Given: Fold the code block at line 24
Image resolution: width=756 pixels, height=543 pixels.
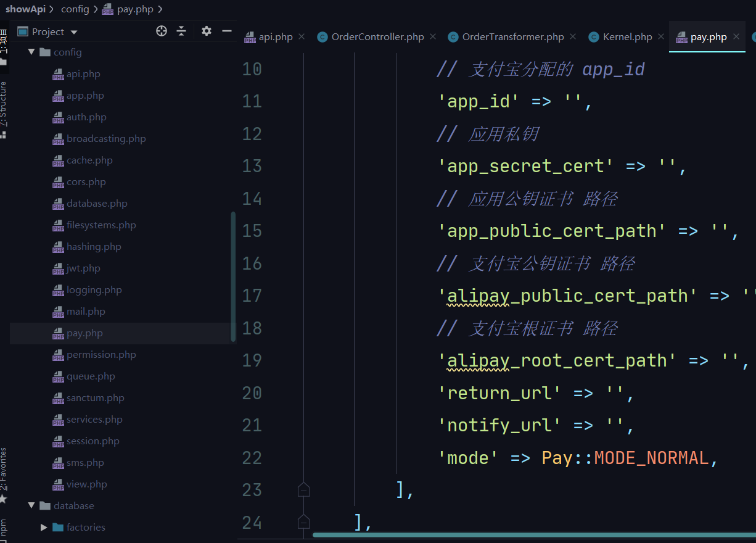Looking at the screenshot, I should [303, 523].
